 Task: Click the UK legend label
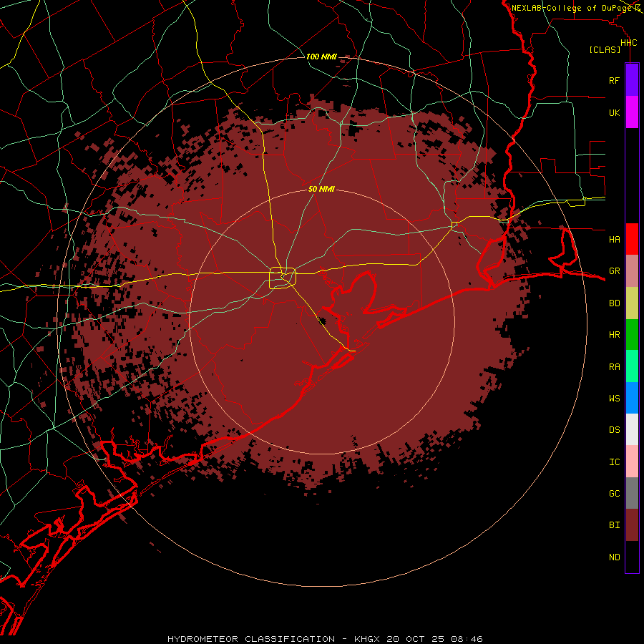tap(614, 112)
